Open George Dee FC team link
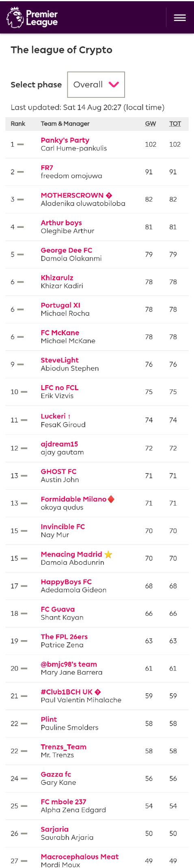The image size is (194, 868). (x=67, y=250)
